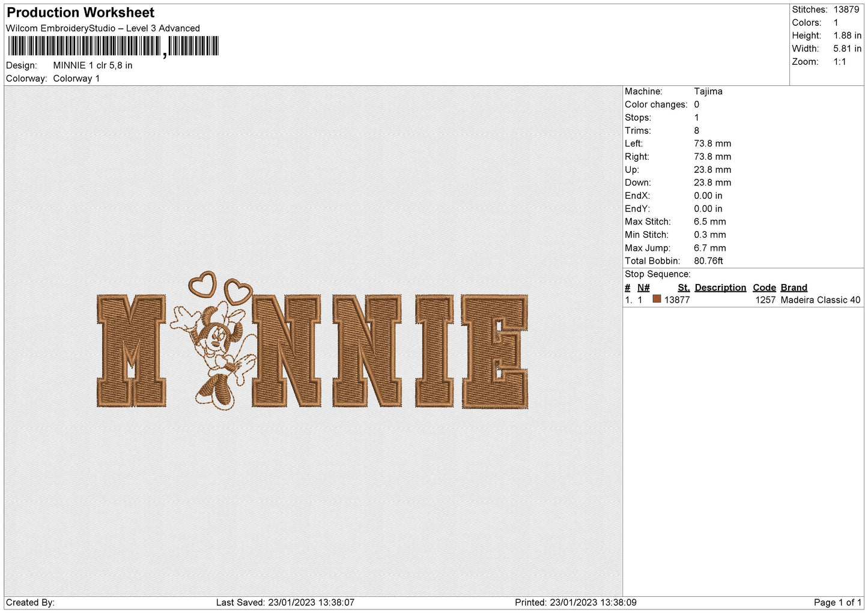Select the Madeira Classic 40 brand entry
Viewport: 868px width, 613px height.
click(820, 300)
